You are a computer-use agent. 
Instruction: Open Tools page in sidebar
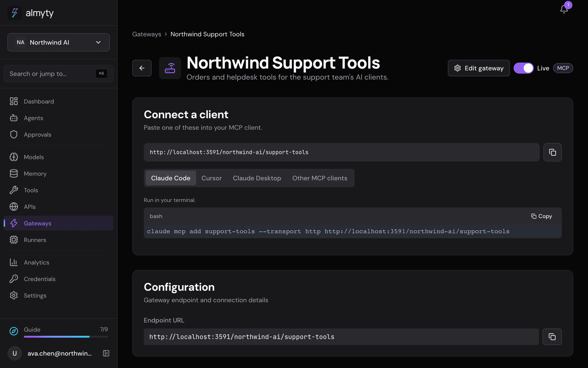[x=59, y=190]
